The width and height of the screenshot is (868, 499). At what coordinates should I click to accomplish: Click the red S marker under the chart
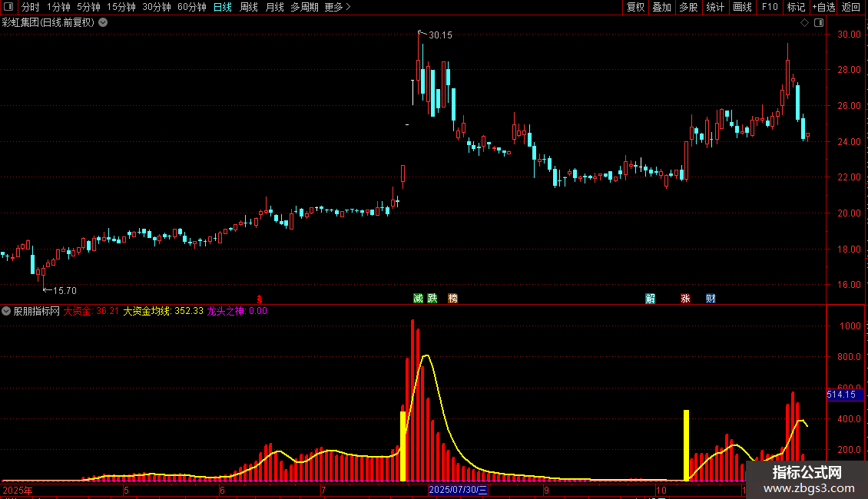coord(260,299)
